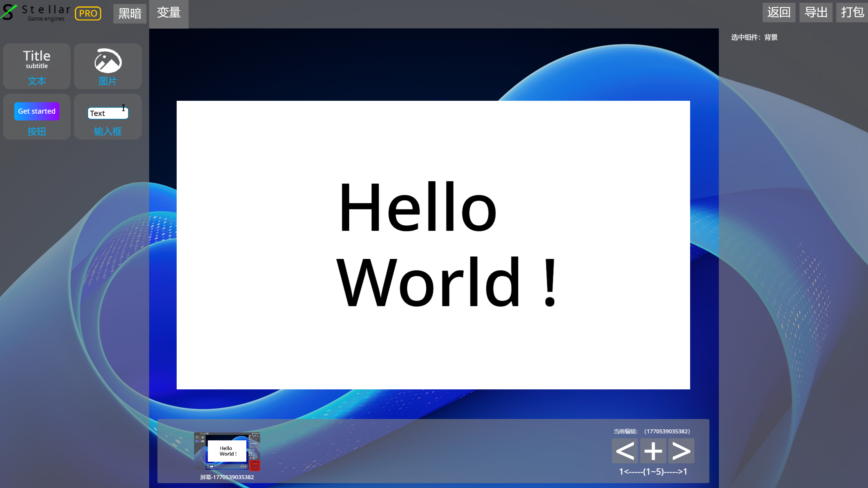Select the Hello World text on canvas
Screen dimensions: 868x488
point(445,244)
